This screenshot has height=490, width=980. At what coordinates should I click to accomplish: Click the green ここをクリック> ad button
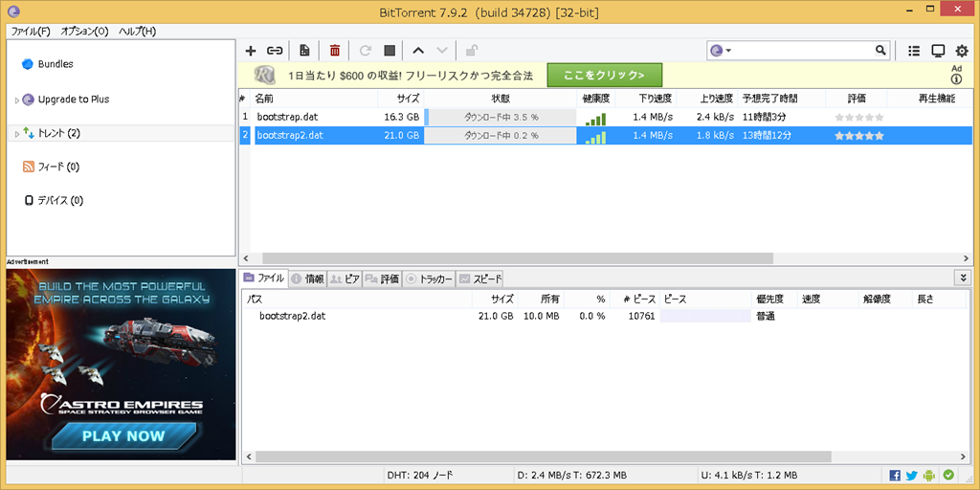[605, 75]
